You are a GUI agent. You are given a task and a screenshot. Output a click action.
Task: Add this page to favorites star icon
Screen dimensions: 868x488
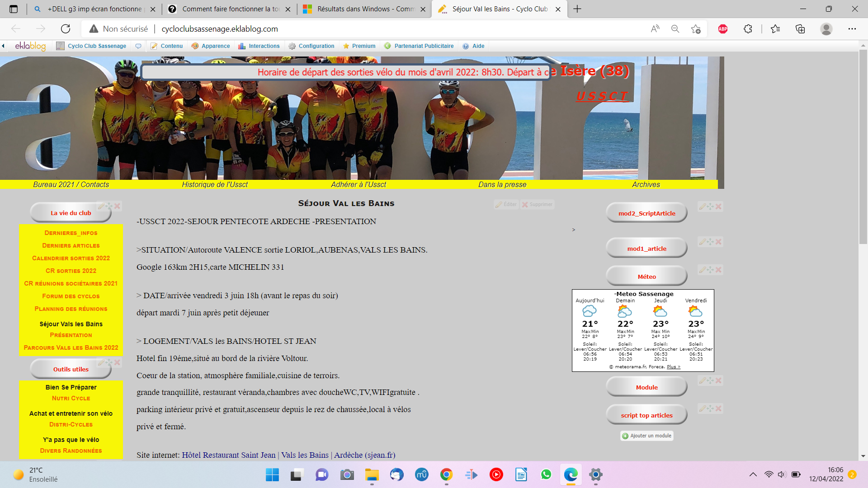click(696, 29)
